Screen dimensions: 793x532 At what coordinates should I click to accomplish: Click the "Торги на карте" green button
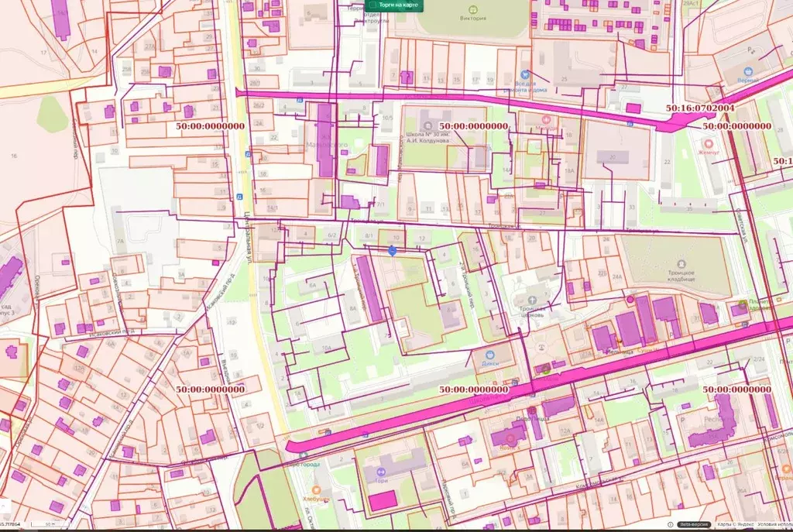(x=393, y=5)
